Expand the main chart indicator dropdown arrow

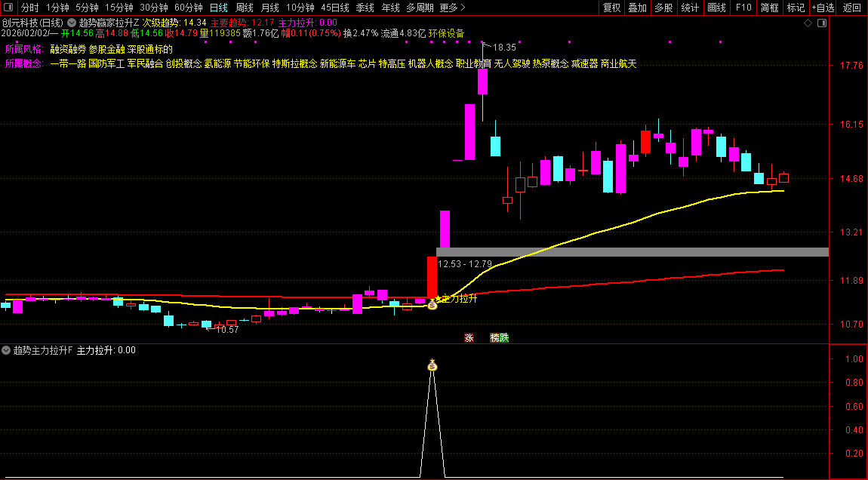pos(72,23)
